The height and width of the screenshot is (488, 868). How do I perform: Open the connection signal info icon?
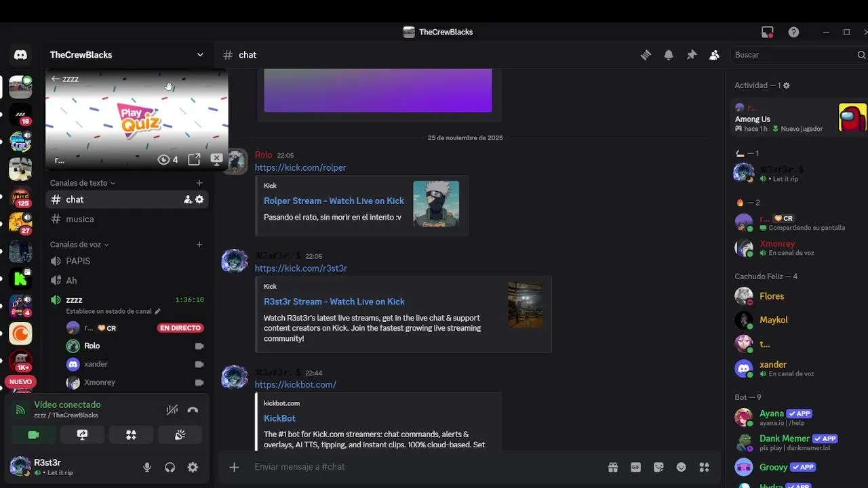20,409
